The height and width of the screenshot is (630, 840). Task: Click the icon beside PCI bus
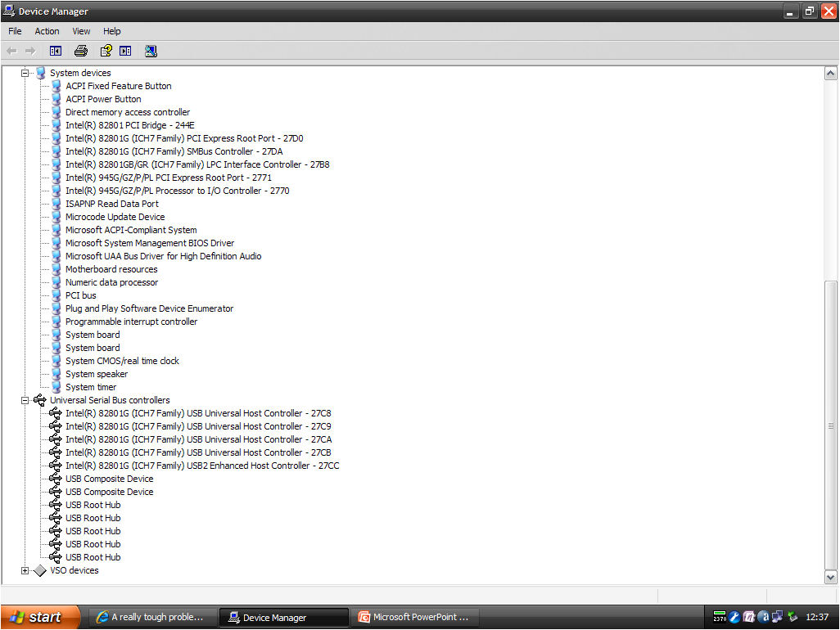pos(56,295)
